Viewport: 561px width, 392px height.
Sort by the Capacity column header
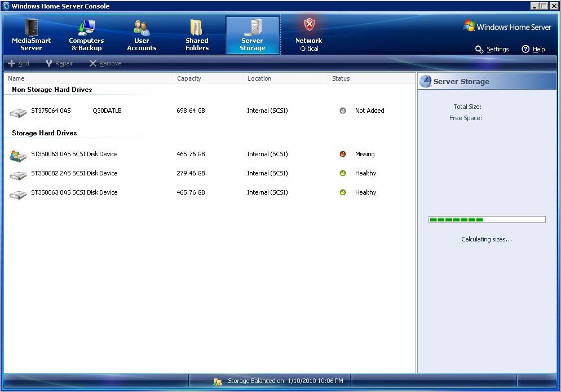208,78
